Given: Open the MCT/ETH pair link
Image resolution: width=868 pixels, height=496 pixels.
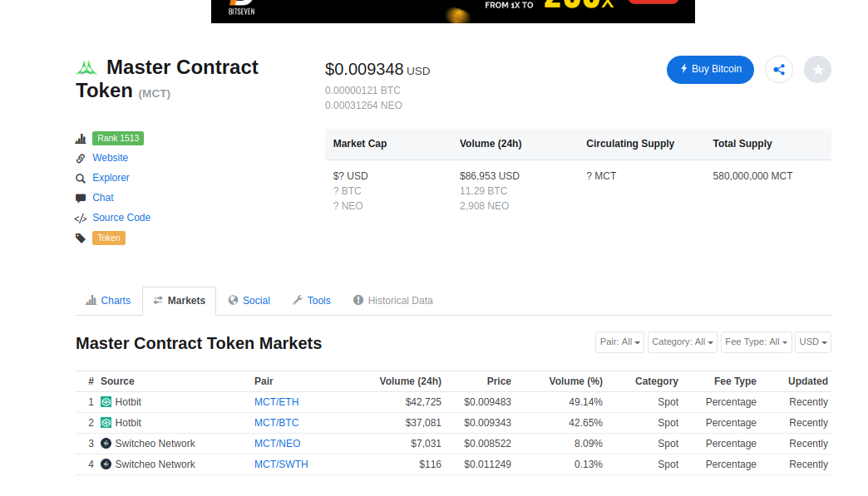Looking at the screenshot, I should point(276,402).
